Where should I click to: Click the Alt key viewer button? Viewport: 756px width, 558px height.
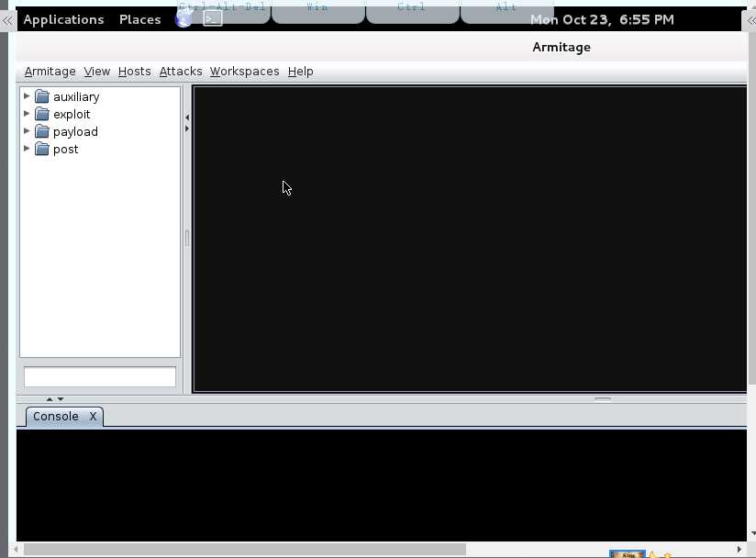pos(507,12)
